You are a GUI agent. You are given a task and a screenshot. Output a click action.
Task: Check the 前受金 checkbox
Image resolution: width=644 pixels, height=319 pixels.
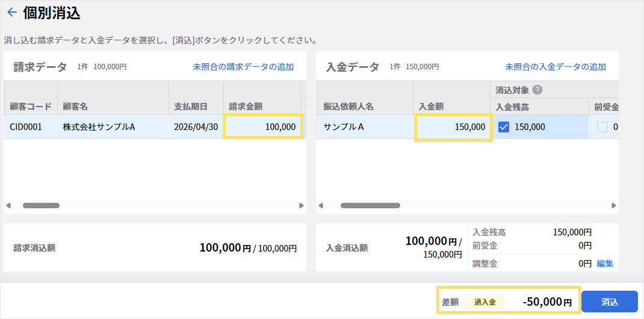(x=602, y=127)
